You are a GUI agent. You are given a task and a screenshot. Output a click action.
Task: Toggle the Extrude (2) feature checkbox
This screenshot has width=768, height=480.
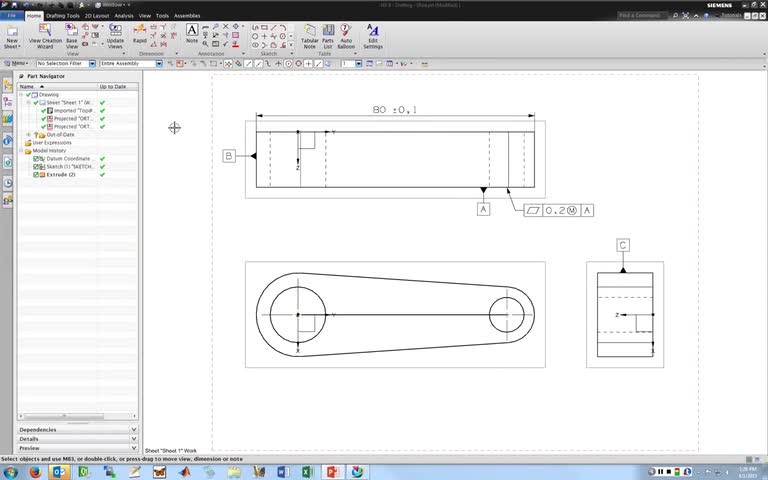point(36,174)
